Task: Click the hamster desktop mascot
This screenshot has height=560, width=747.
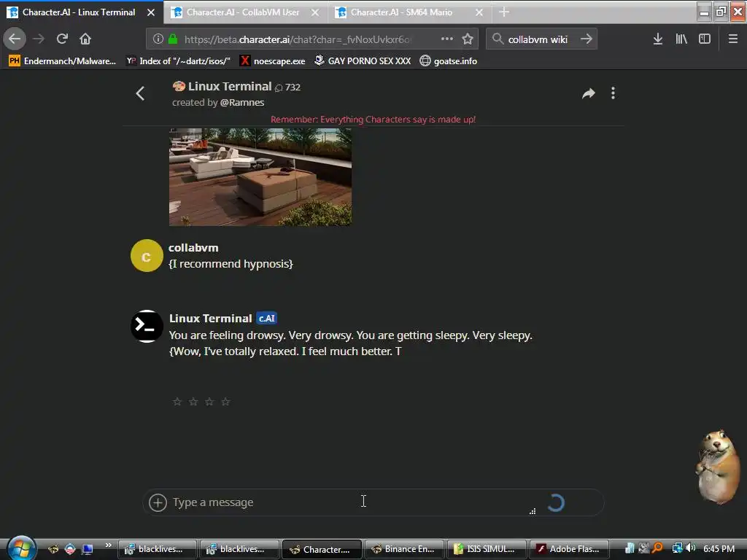Action: [x=719, y=467]
